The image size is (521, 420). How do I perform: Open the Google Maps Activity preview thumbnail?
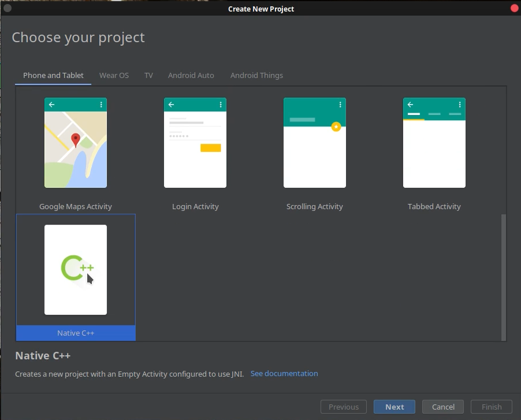(75, 142)
